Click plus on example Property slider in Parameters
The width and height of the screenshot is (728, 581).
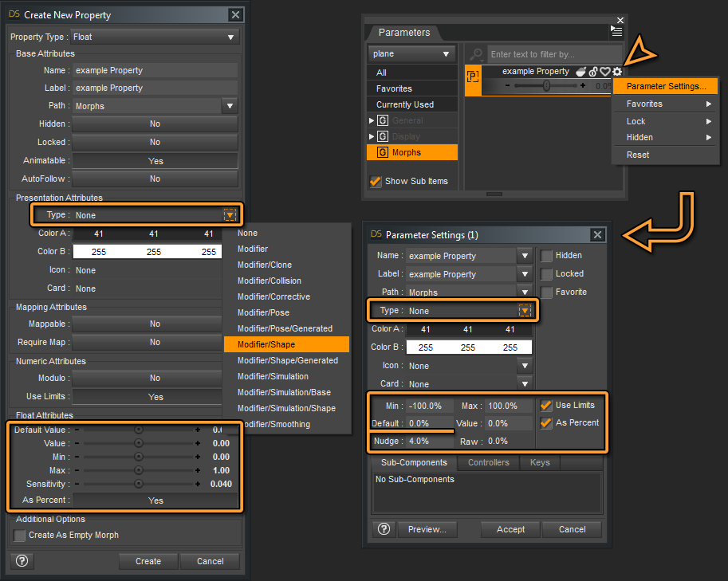click(583, 85)
